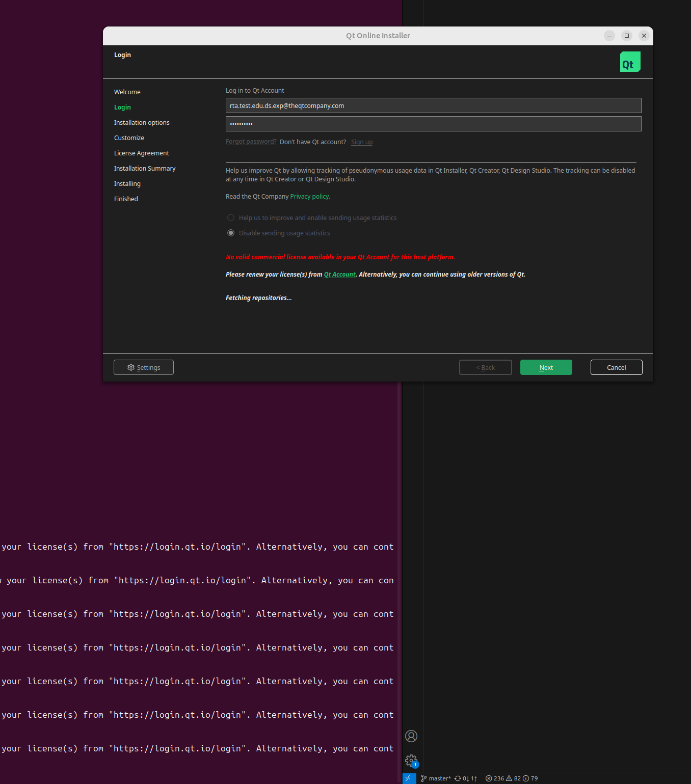Select 'Installation options' step in sidebar
691x784 pixels.
[142, 123]
